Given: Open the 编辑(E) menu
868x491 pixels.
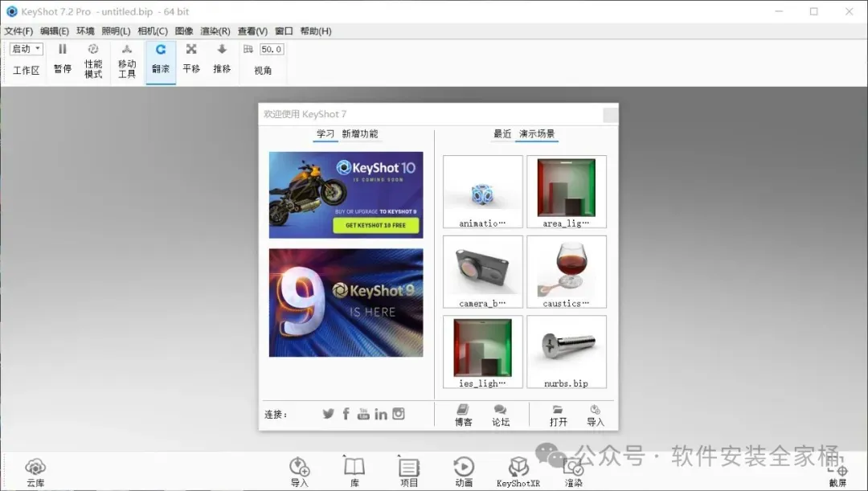Looking at the screenshot, I should click(x=55, y=31).
